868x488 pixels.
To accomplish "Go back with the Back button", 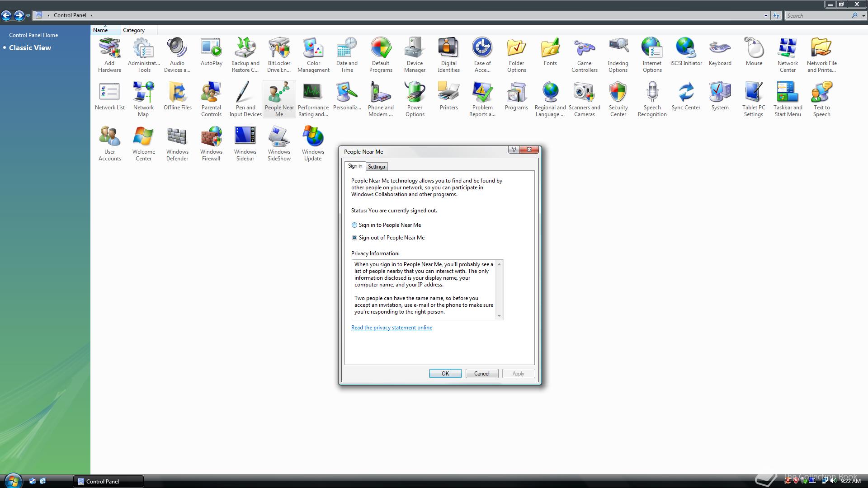I will click(x=6, y=16).
